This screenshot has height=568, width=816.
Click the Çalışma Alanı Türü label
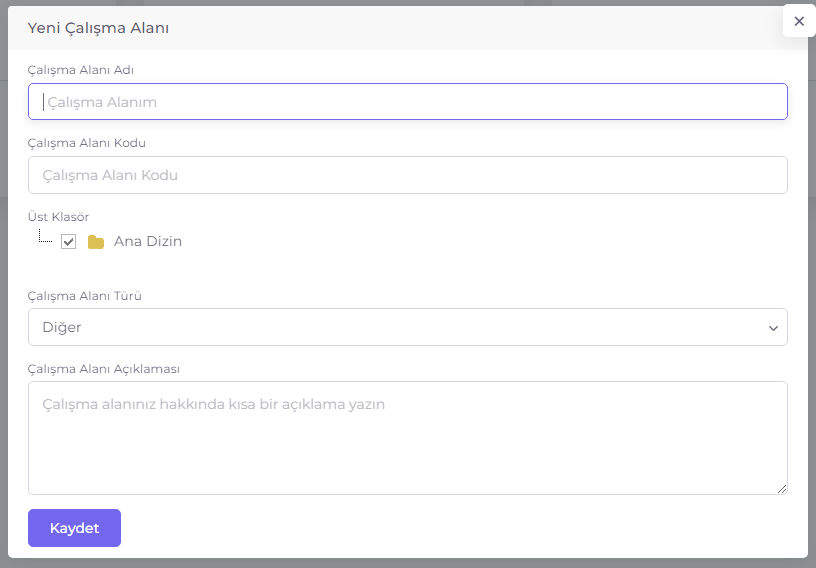[84, 296]
